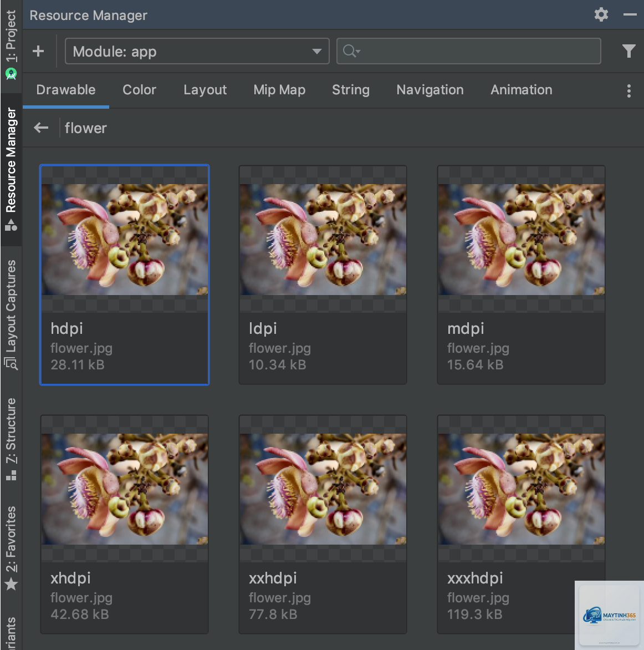644x650 pixels.
Task: Open the 1: Project tool window
Action: (11, 37)
